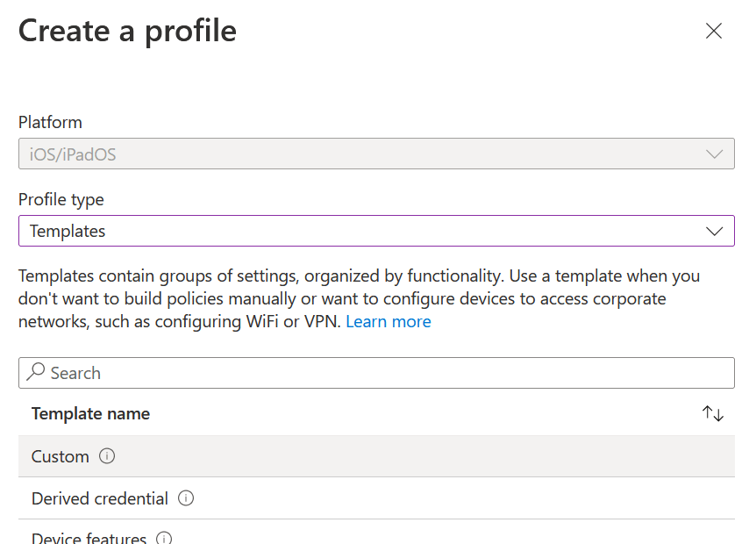Click the Platform field label
756x544 pixels.
50,123
